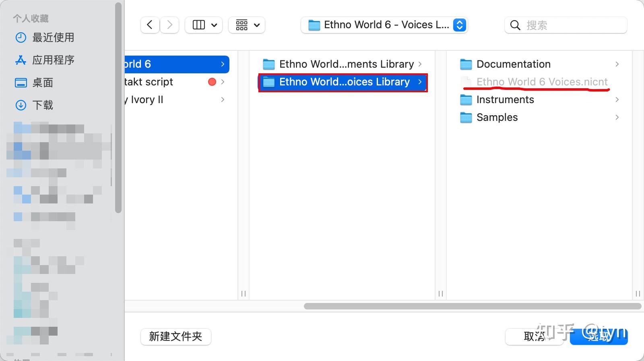This screenshot has width=644, height=361.
Task: Click the sidebar vertical scrollbar
Action: tap(118, 108)
